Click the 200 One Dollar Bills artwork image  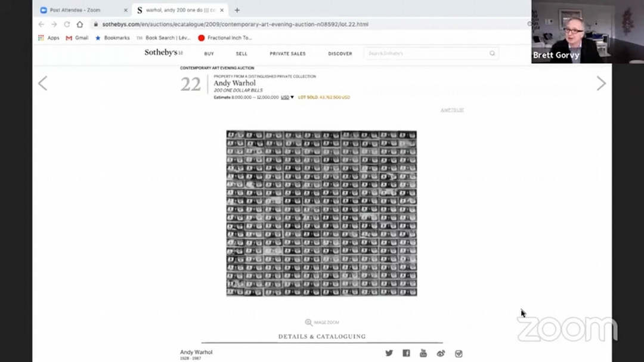321,214
